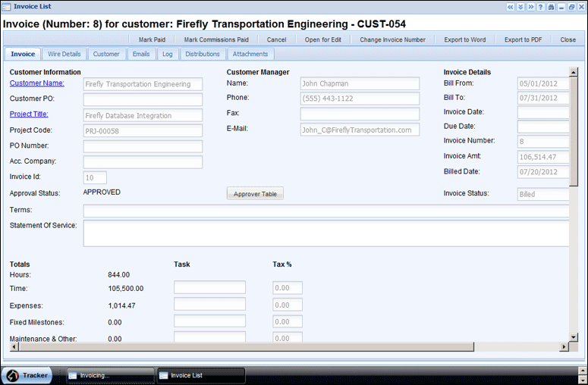Image resolution: width=588 pixels, height=385 pixels.
Task: Open help via question mark icon
Action: pyautogui.click(x=541, y=7)
